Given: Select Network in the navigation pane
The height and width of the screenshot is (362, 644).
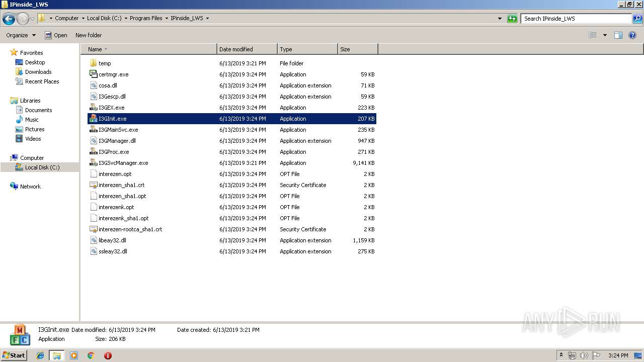Looking at the screenshot, I should pos(30,187).
